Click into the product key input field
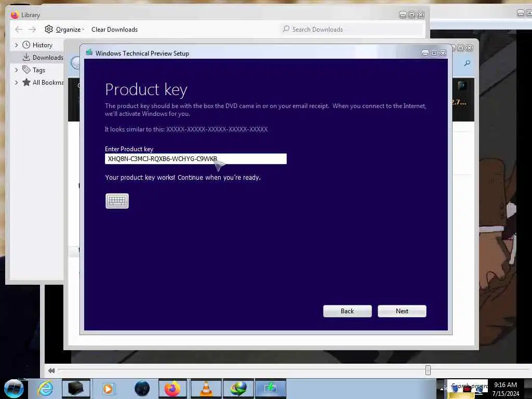This screenshot has height=399, width=532. 196,159
